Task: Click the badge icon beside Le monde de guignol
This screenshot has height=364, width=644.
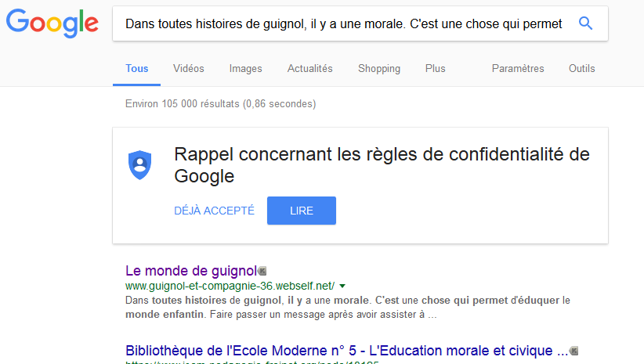Action: click(262, 271)
